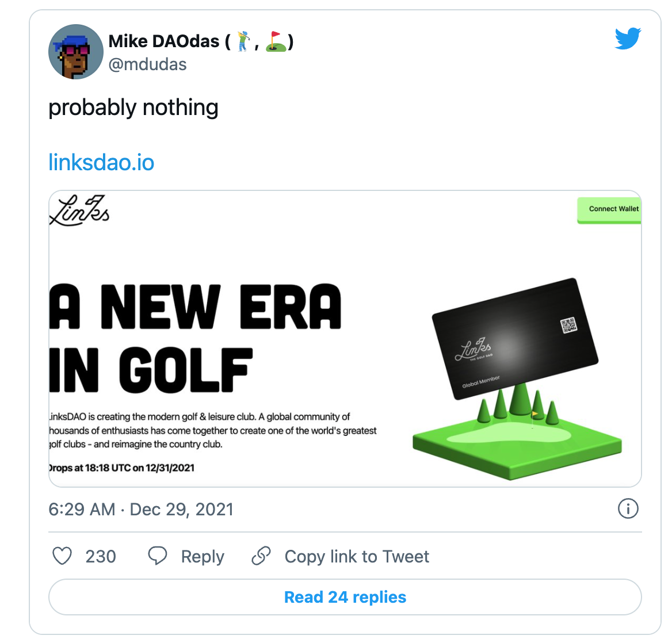
Task: Open the tweet timestamp Dec 29, 2021
Action: (140, 510)
